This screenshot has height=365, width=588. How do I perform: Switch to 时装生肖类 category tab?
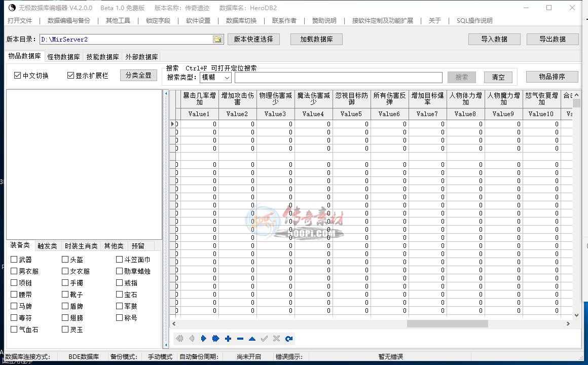(81, 246)
